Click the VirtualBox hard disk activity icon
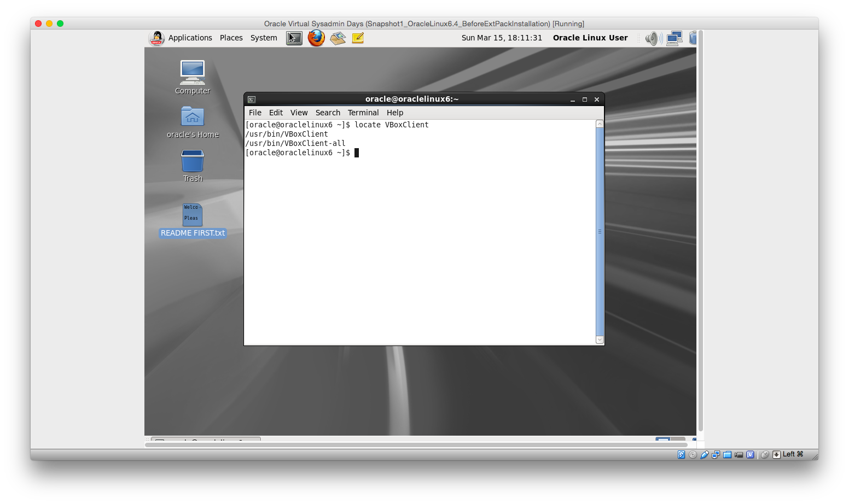Screen dimensions: 849x504 tap(681, 455)
